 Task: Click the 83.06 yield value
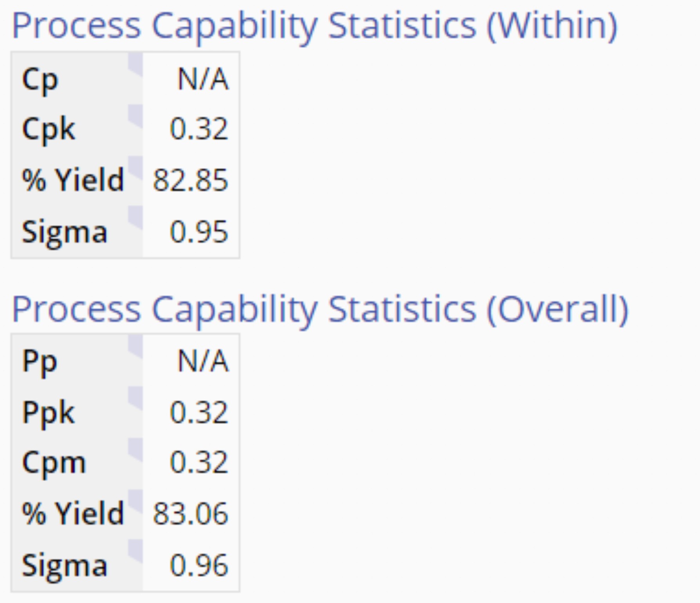point(190,513)
